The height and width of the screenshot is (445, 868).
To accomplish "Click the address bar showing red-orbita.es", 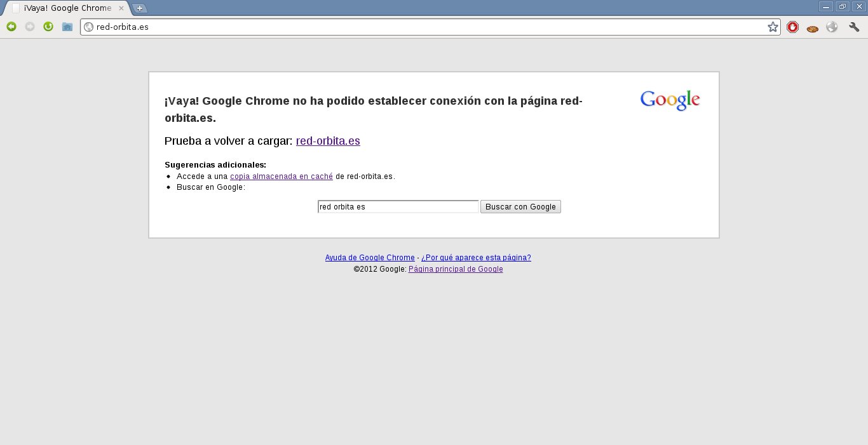I will pyautogui.click(x=430, y=27).
